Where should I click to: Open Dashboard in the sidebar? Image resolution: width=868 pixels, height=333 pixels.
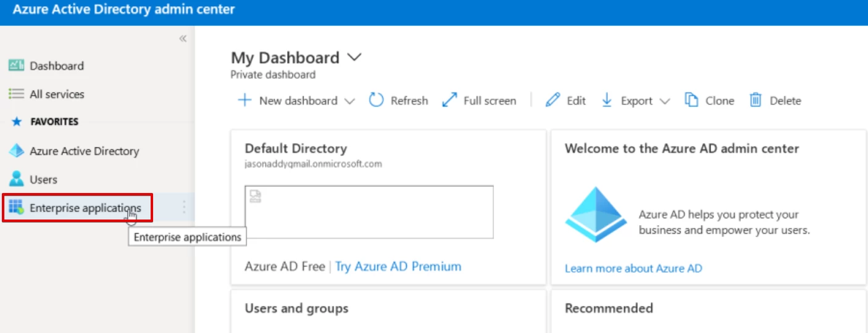pos(57,66)
